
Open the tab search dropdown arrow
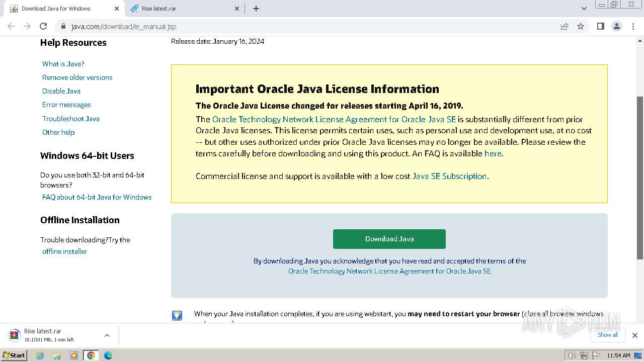[584, 9]
